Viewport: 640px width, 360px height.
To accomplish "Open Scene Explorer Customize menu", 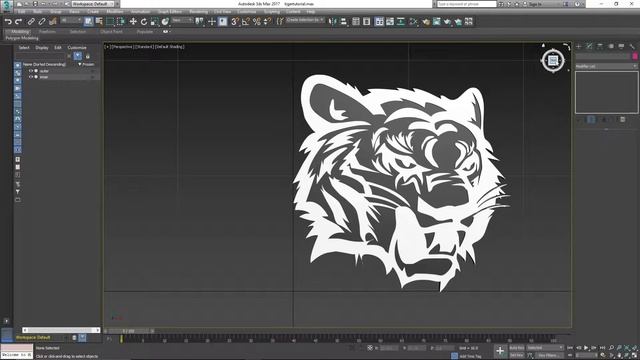I will (77, 48).
